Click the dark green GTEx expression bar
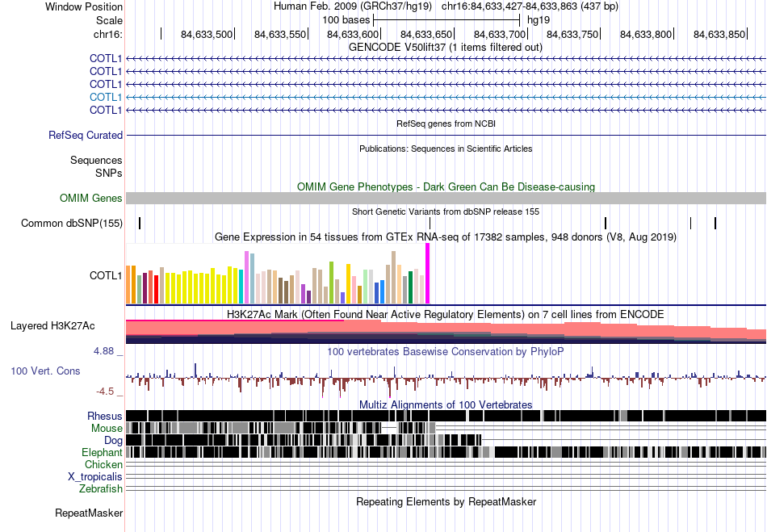Image resolution: width=767 pixels, height=532 pixels. 410,287
